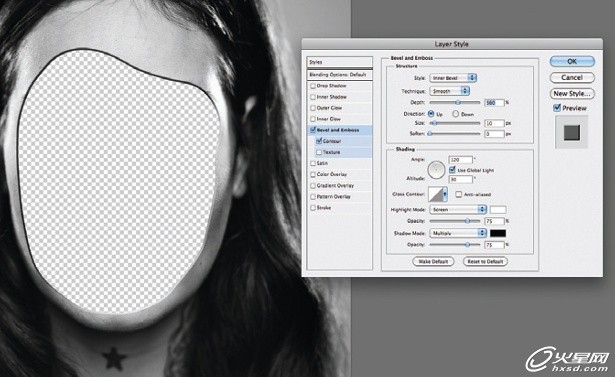Select the Color Overlay label in list
Viewport: 615px width, 377px height.
coord(332,174)
